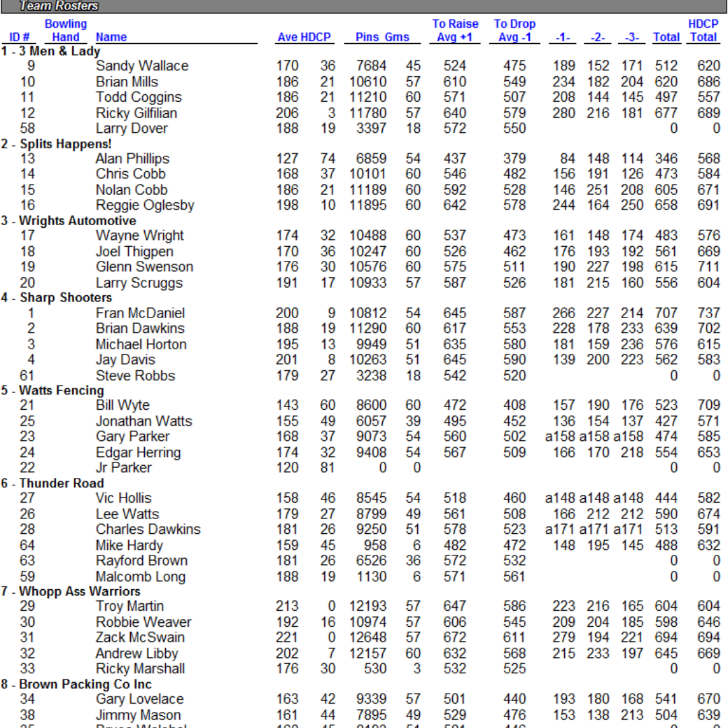Open the 3 Men & Lady team heading

51,51
